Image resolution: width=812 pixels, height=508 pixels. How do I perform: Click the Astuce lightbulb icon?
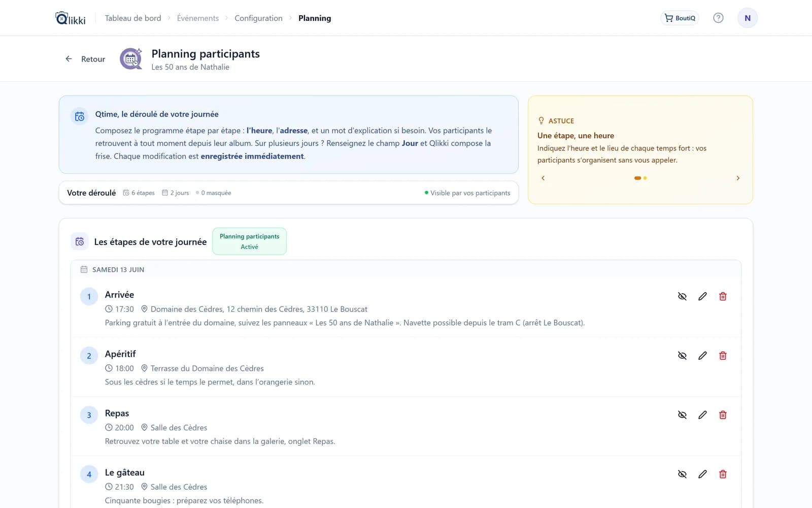541,120
